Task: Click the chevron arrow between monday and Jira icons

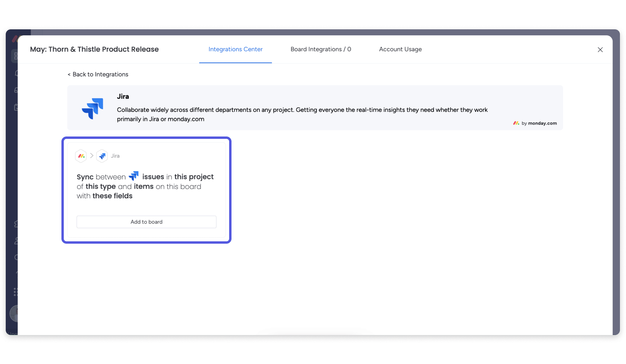Action: (91, 156)
